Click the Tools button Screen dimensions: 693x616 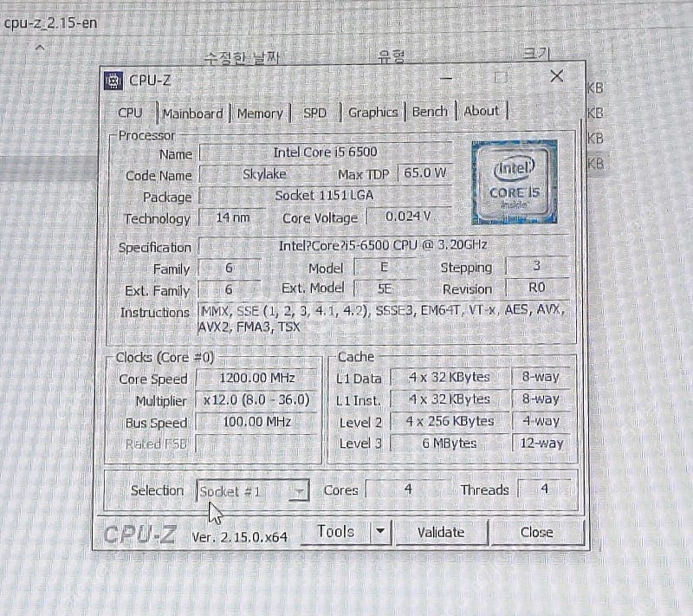(x=336, y=532)
